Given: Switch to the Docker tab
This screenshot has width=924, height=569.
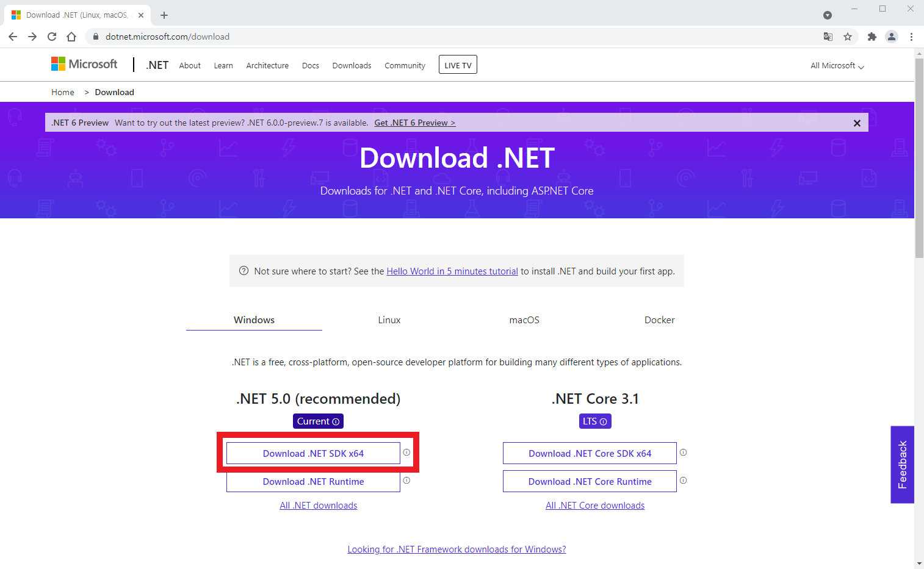Looking at the screenshot, I should pyautogui.click(x=660, y=320).
